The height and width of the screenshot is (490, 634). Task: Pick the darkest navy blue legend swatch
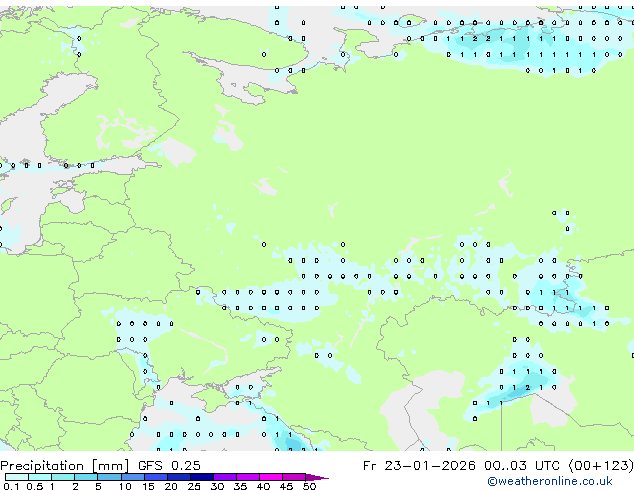click(x=202, y=477)
